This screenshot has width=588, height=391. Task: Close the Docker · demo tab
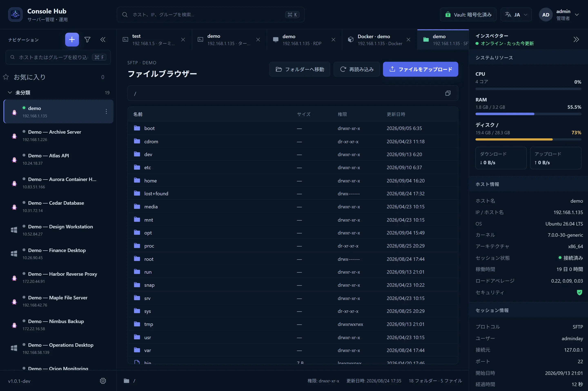408,40
